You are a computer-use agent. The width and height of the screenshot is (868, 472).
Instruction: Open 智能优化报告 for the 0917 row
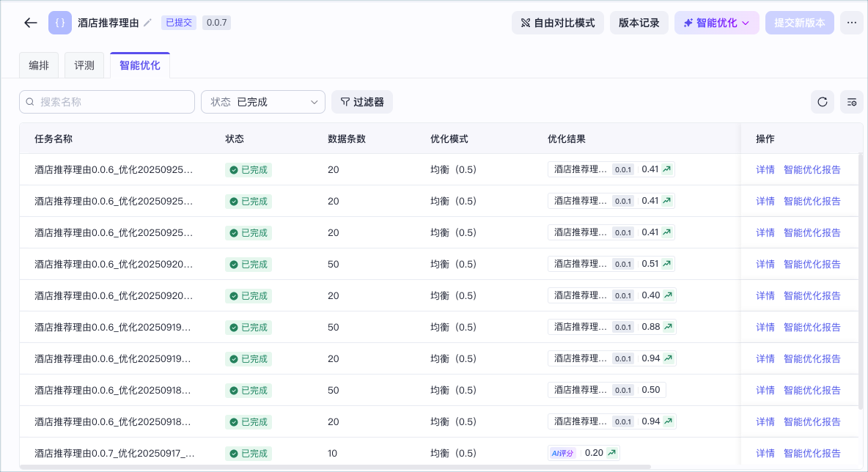[812, 453]
